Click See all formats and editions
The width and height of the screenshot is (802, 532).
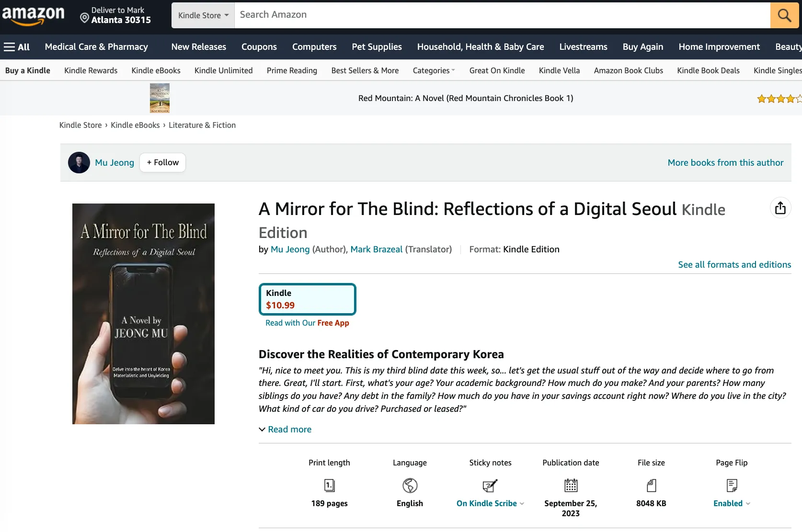[x=734, y=265]
